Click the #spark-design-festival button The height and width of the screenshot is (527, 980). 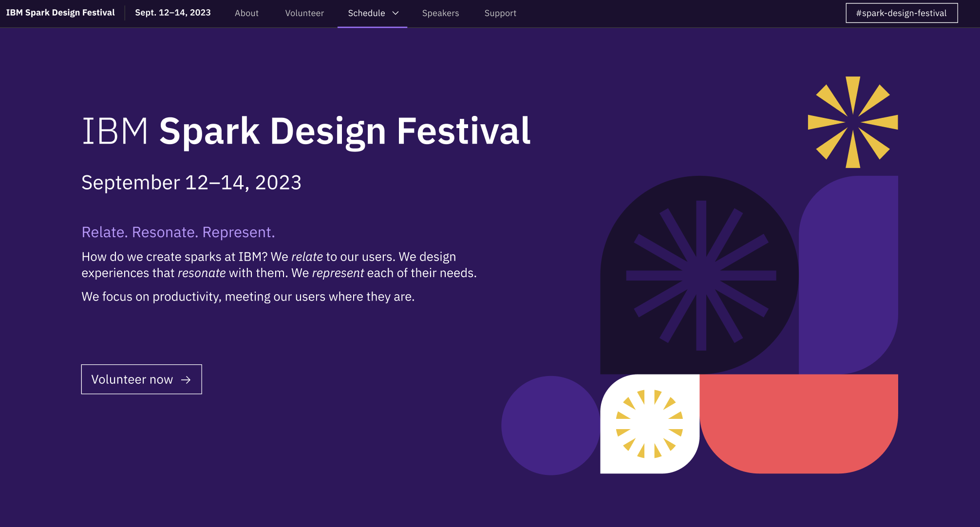click(x=902, y=13)
